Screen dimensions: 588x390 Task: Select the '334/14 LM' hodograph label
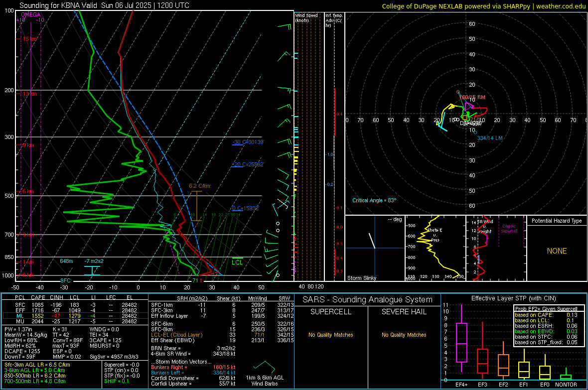click(490, 138)
